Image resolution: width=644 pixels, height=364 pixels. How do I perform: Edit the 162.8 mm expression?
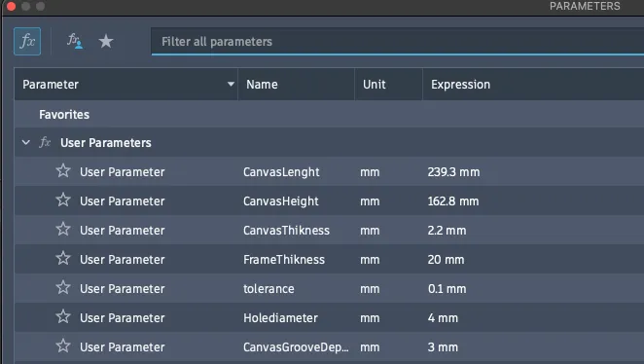pos(453,200)
